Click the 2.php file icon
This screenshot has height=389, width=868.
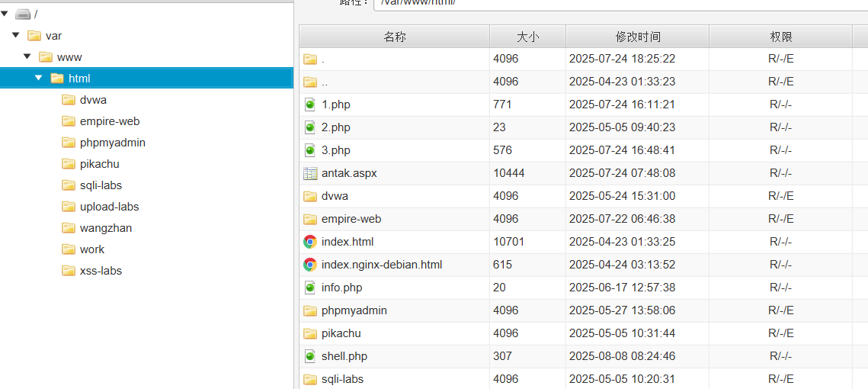[x=310, y=127]
